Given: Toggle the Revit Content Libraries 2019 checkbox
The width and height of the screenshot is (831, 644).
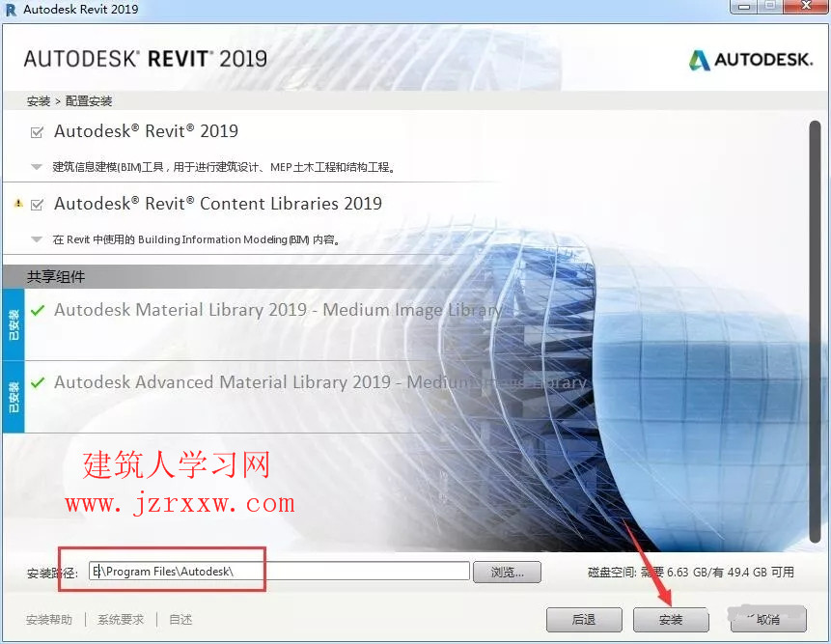Looking at the screenshot, I should [x=37, y=204].
